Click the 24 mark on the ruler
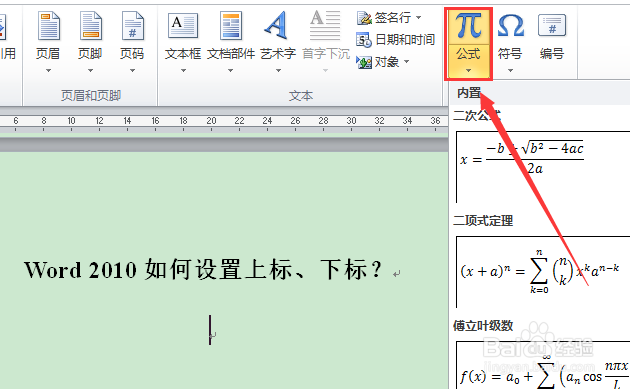The height and width of the screenshot is (389, 630). pos(267,121)
